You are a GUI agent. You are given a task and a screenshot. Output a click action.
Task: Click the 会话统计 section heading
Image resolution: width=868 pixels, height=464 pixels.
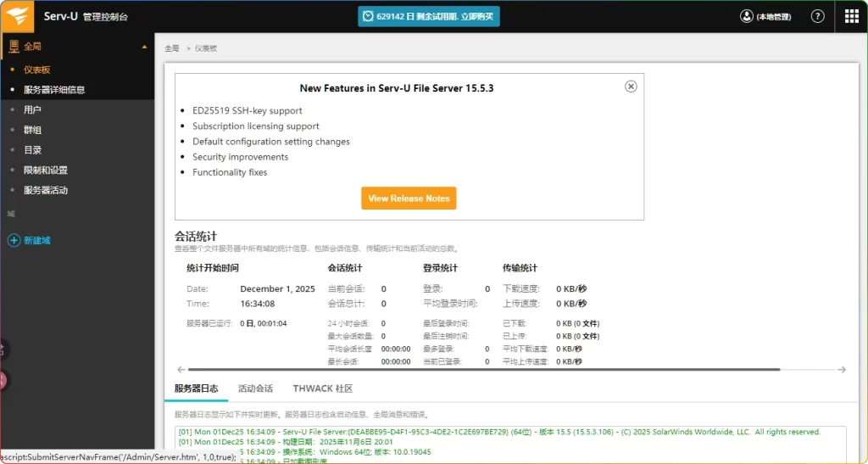click(196, 237)
